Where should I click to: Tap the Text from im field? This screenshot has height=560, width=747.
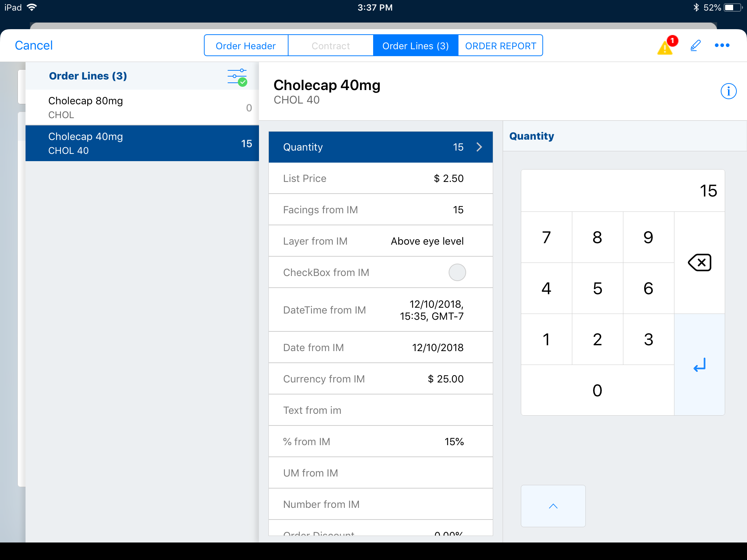click(380, 410)
